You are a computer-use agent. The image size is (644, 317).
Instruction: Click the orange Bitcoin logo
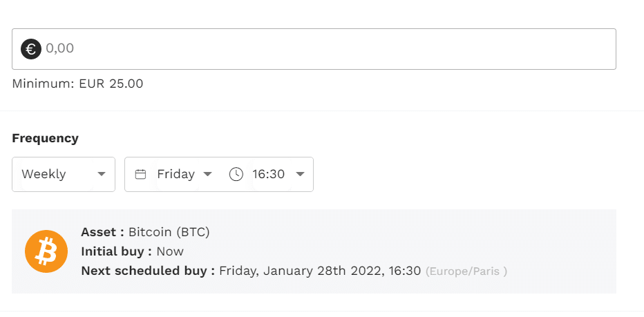click(46, 251)
